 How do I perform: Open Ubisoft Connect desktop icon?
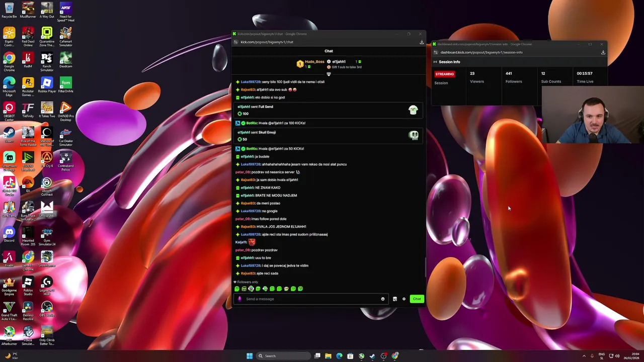pyautogui.click(x=47, y=186)
